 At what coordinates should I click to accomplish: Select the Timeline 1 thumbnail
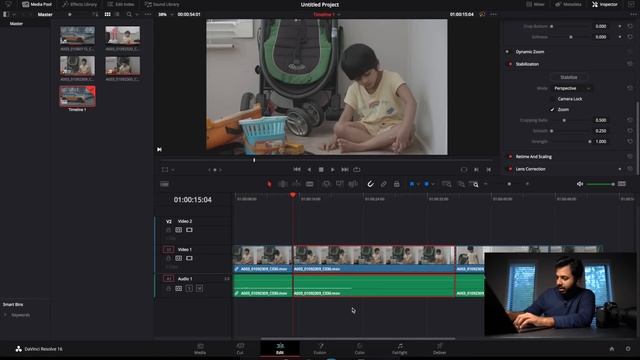pyautogui.click(x=78, y=96)
